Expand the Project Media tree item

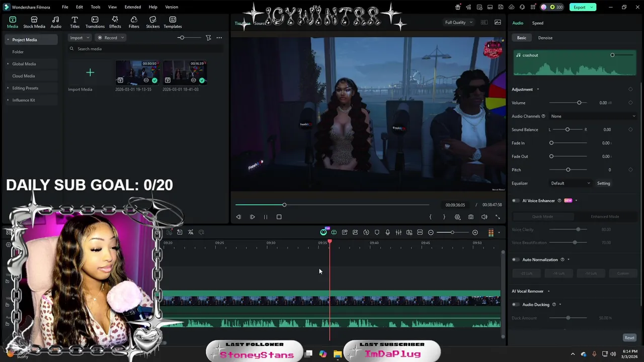(x=8, y=40)
